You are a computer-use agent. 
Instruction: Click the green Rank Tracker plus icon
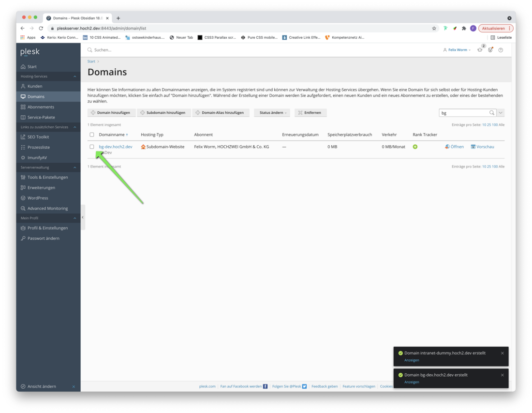[415, 147]
